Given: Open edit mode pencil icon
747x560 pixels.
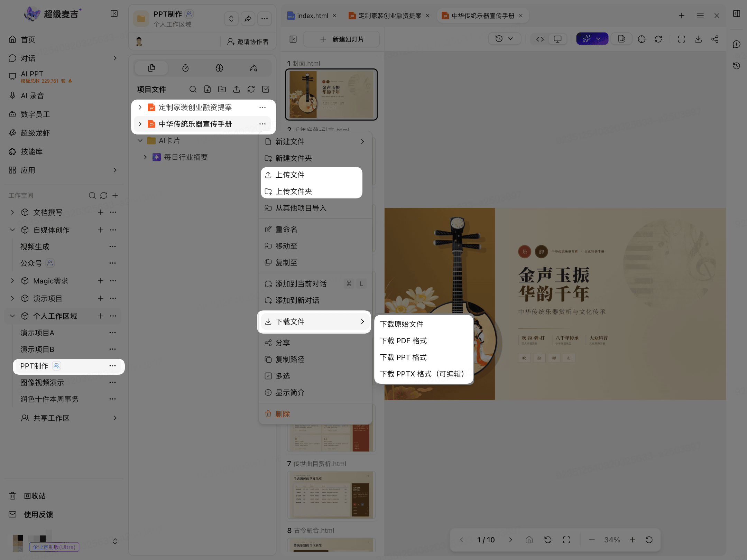Looking at the screenshot, I should click(621, 39).
